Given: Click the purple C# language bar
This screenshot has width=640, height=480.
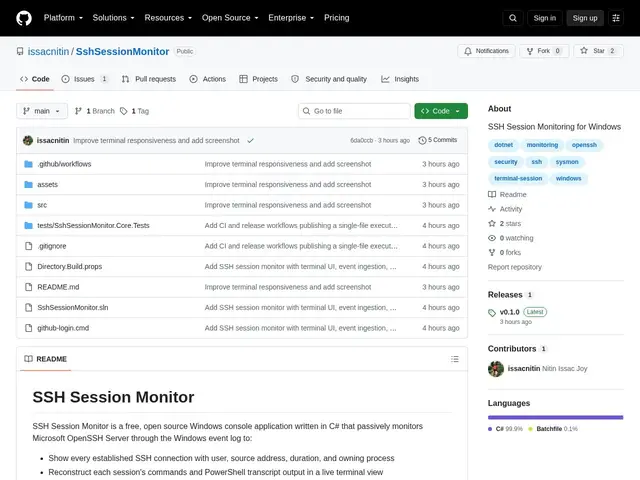Looking at the screenshot, I should [x=555, y=418].
